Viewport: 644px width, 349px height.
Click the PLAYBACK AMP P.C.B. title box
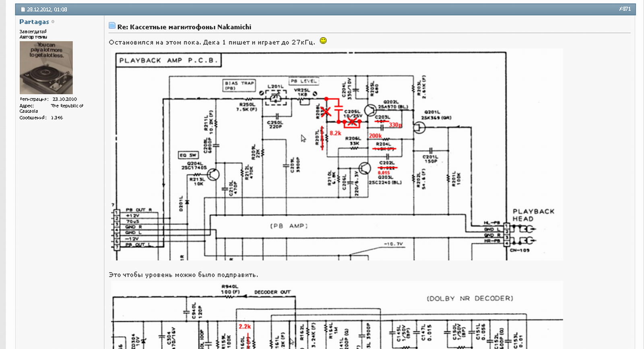coord(169,60)
